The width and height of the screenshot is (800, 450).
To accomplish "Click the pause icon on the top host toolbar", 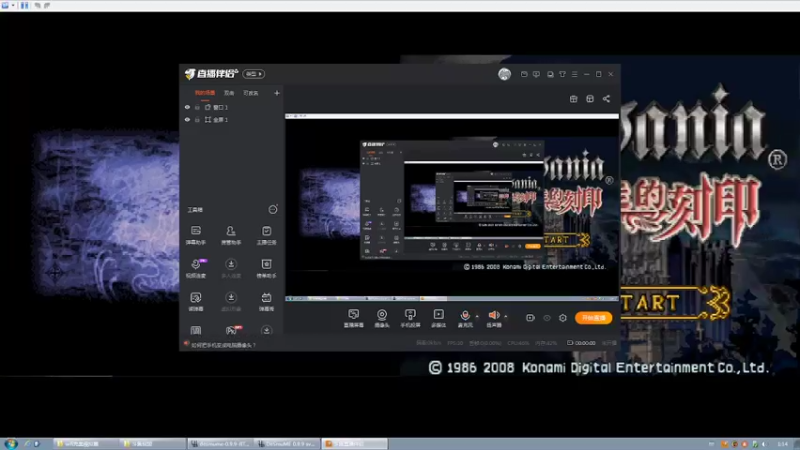I will (24, 6).
